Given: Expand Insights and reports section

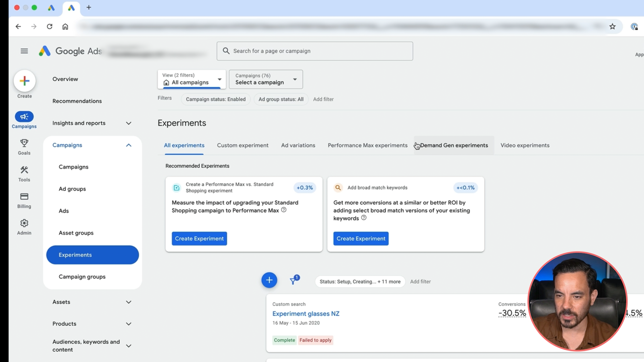Looking at the screenshot, I should (128, 123).
